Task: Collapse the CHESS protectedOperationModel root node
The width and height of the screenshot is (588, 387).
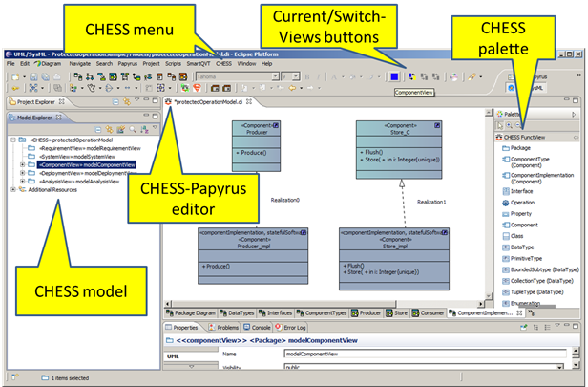Action: tap(13, 140)
